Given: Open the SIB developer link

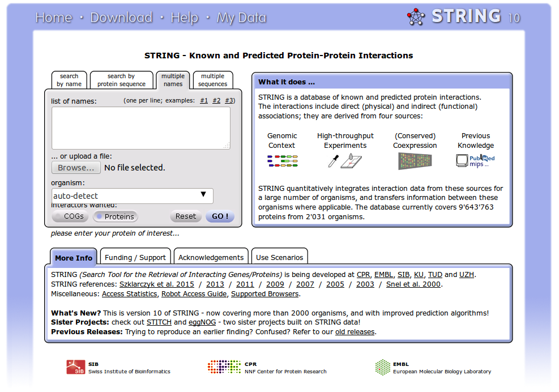Looking at the screenshot, I should click(403, 275).
